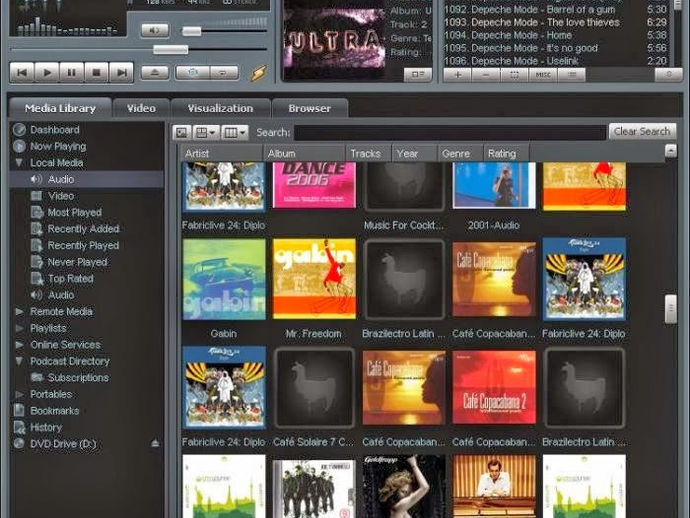Sort by the Genre column header
The image size is (690, 518).
coord(460,154)
